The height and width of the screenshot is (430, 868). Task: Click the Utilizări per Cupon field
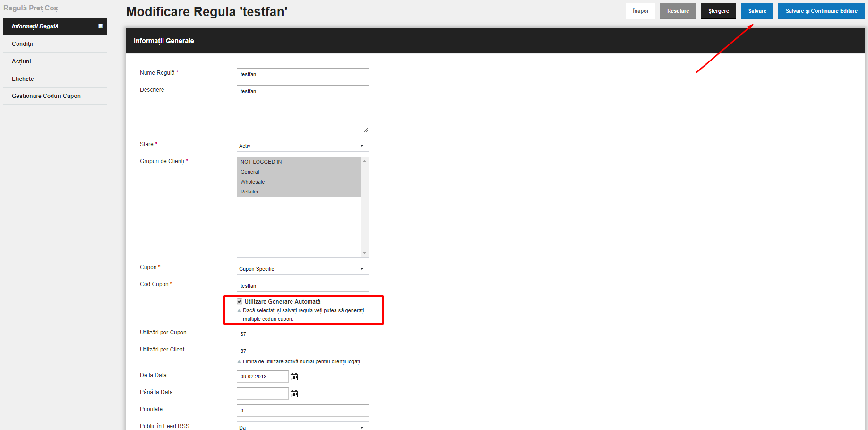302,334
